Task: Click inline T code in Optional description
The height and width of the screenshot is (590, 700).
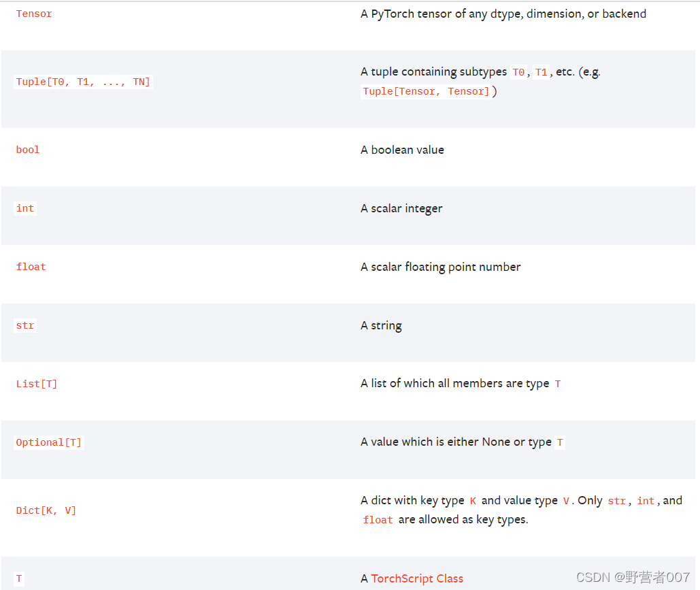Action: 560,442
